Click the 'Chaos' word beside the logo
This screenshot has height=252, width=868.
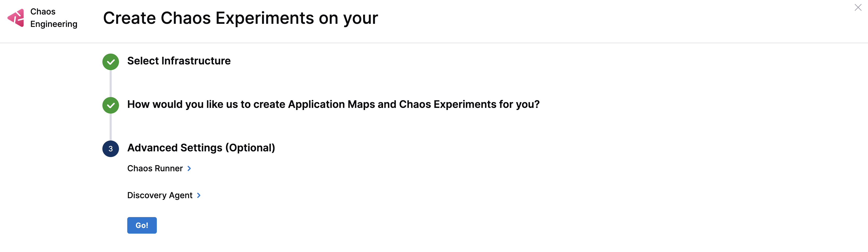(43, 11)
